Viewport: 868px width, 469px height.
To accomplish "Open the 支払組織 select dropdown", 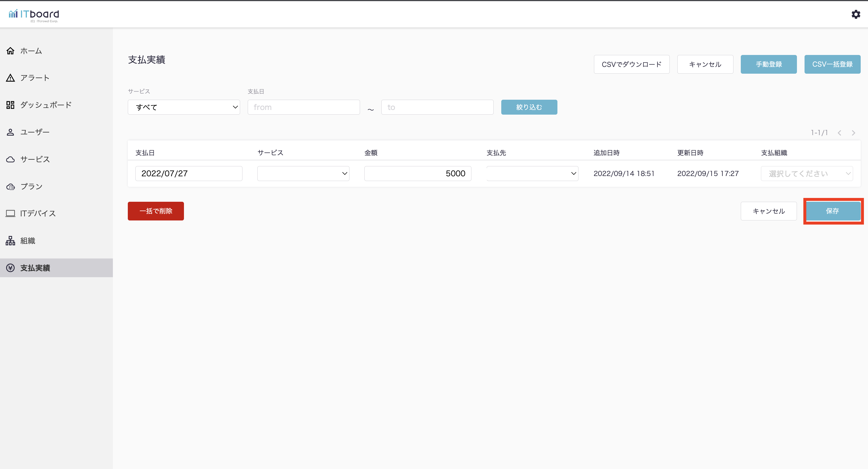I will 806,173.
